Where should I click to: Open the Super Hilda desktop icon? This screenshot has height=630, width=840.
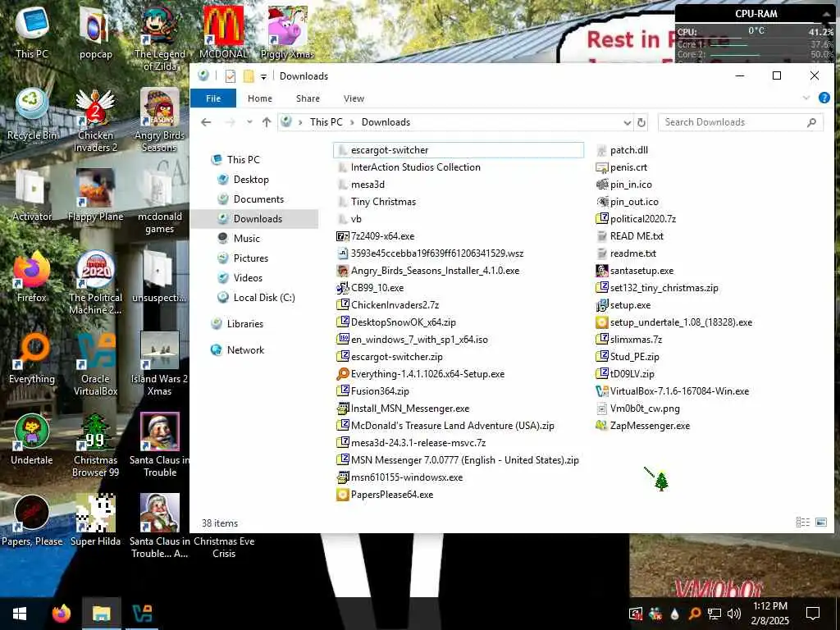click(x=95, y=521)
